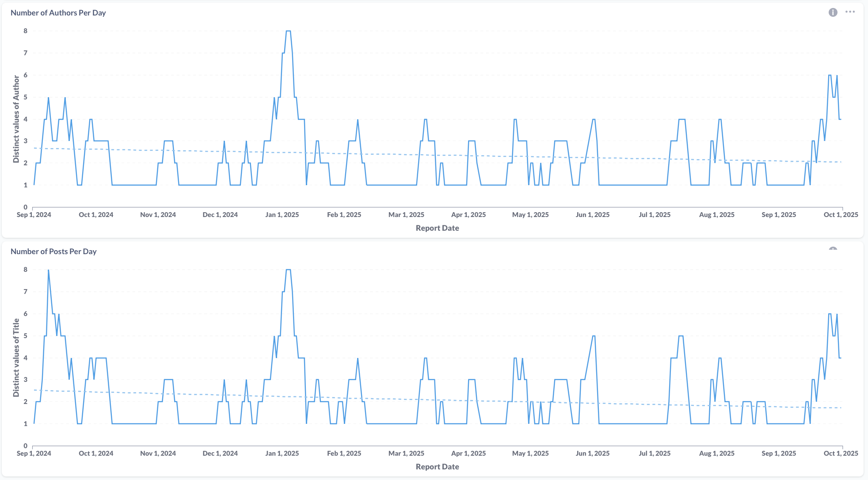The image size is (868, 480).
Task: Click Report Date label under Authors chart
Action: 437,228
